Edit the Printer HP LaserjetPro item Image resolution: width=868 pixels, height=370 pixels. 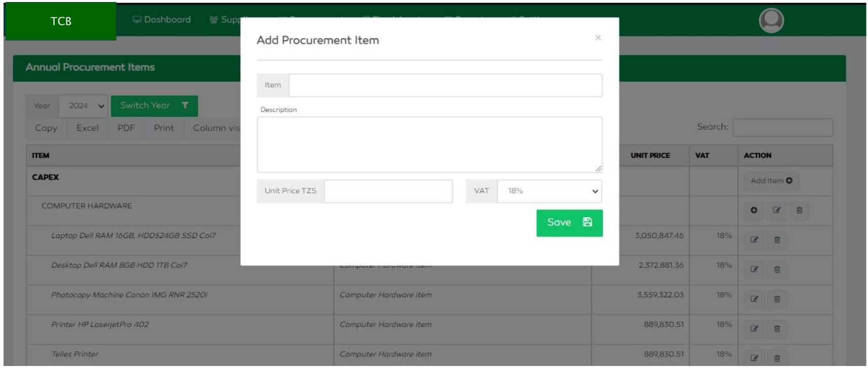click(754, 328)
